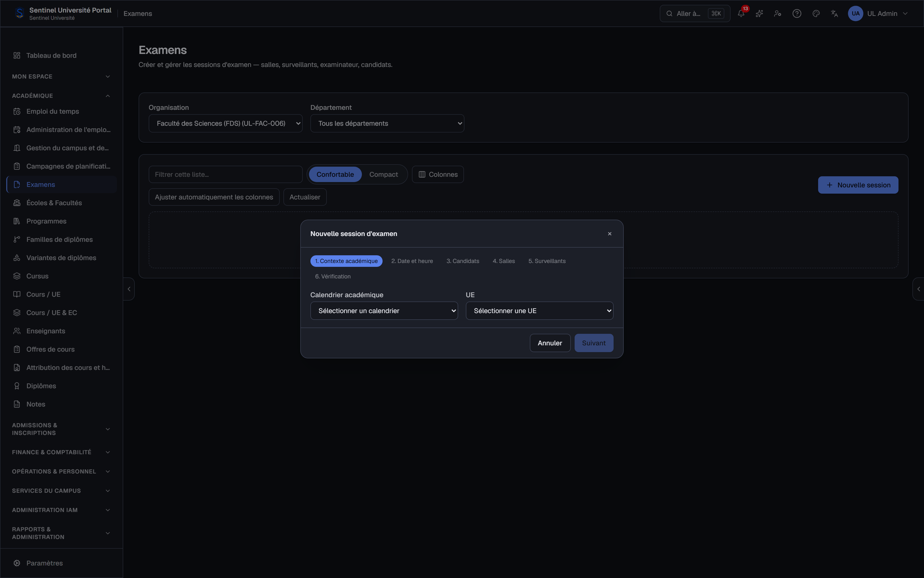The height and width of the screenshot is (578, 924).
Task: Expand SERVICES DU CAMPUS section
Action: point(61,491)
